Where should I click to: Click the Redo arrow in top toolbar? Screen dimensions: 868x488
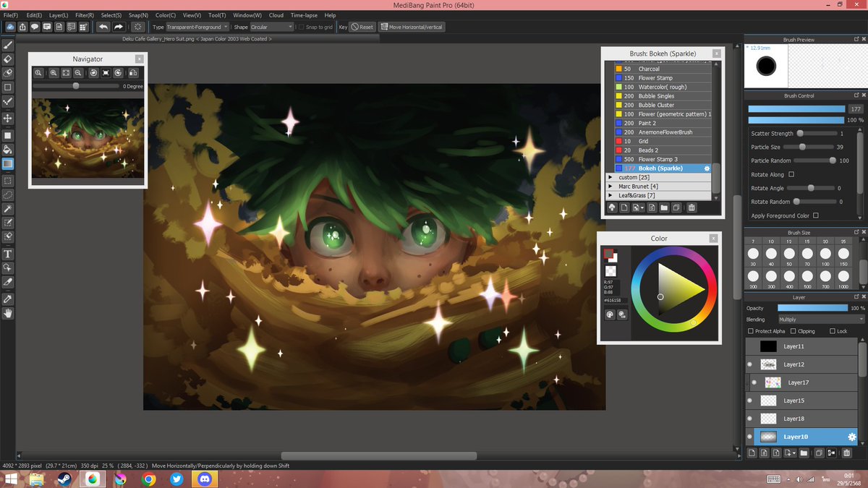pyautogui.click(x=119, y=27)
